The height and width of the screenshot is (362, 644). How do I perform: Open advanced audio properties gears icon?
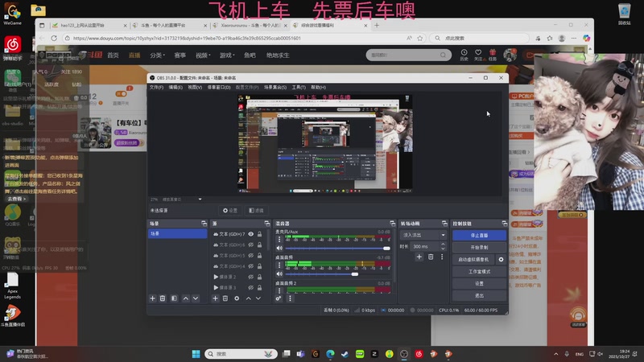279,298
